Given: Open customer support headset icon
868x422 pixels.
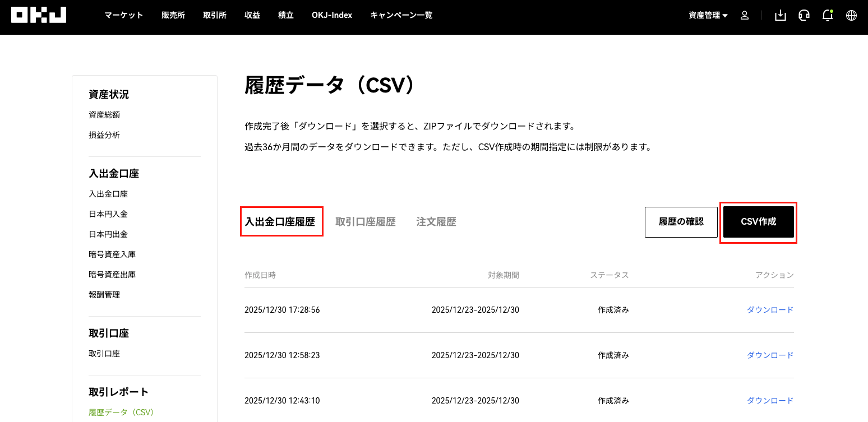Looking at the screenshot, I should 804,16.
